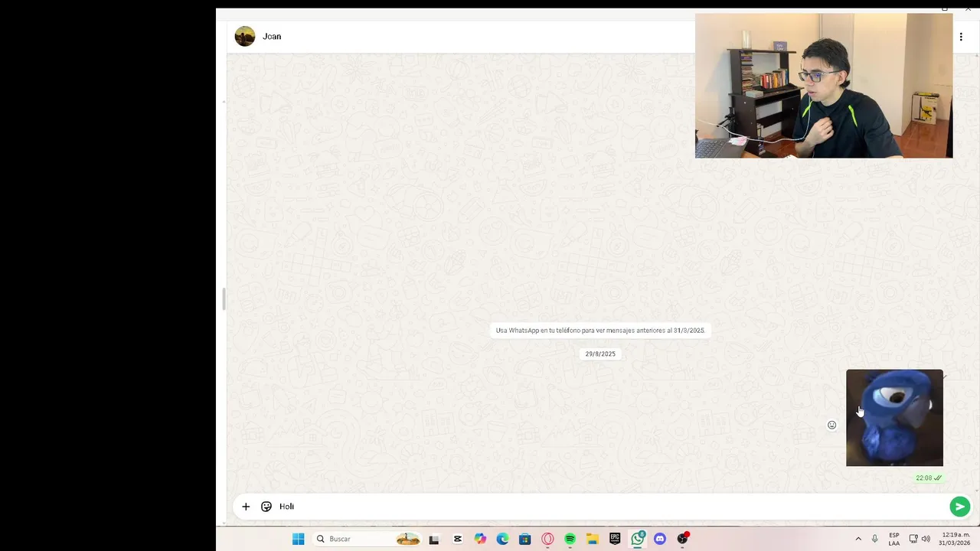This screenshot has width=980, height=551.
Task: Open the Opera browser taskbar icon
Action: click(547, 539)
